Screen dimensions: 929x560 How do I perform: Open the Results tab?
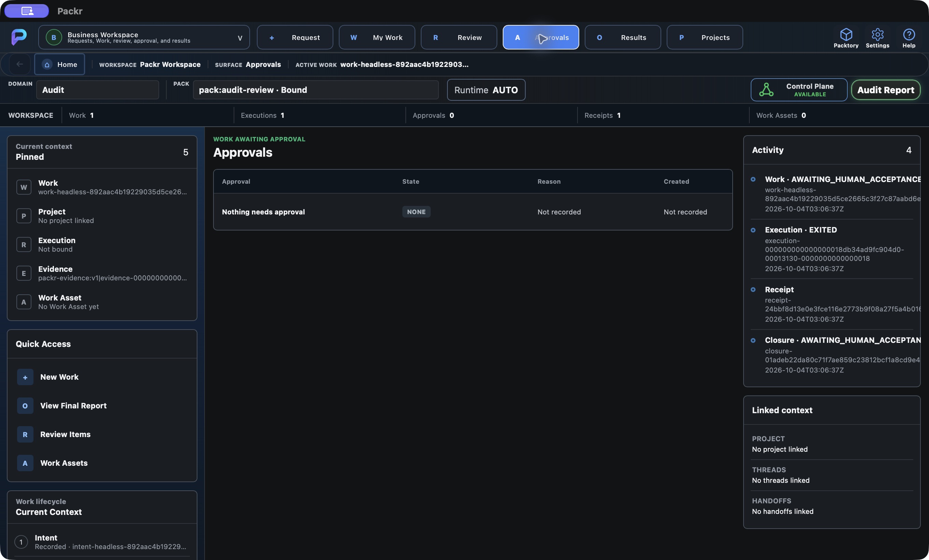point(623,37)
